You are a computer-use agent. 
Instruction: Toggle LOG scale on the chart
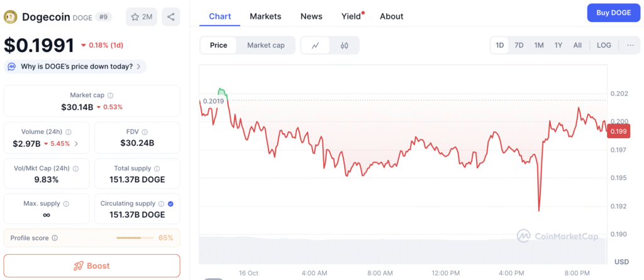click(604, 45)
